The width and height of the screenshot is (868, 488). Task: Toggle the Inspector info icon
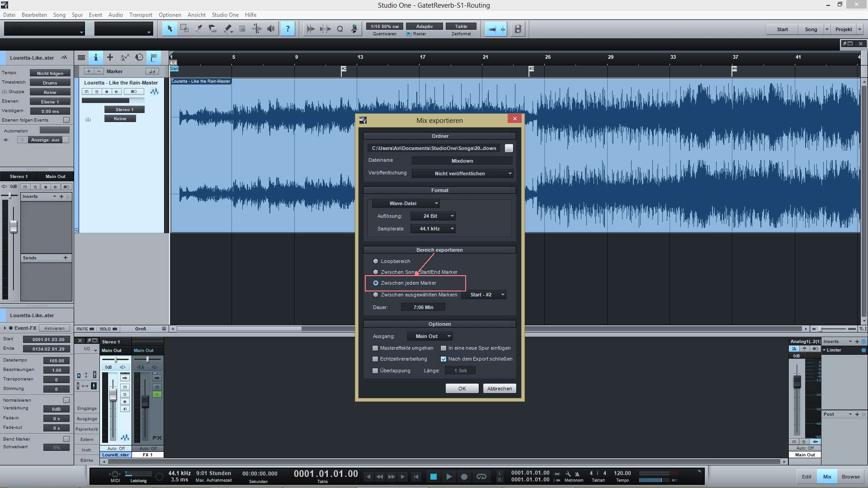[x=95, y=57]
